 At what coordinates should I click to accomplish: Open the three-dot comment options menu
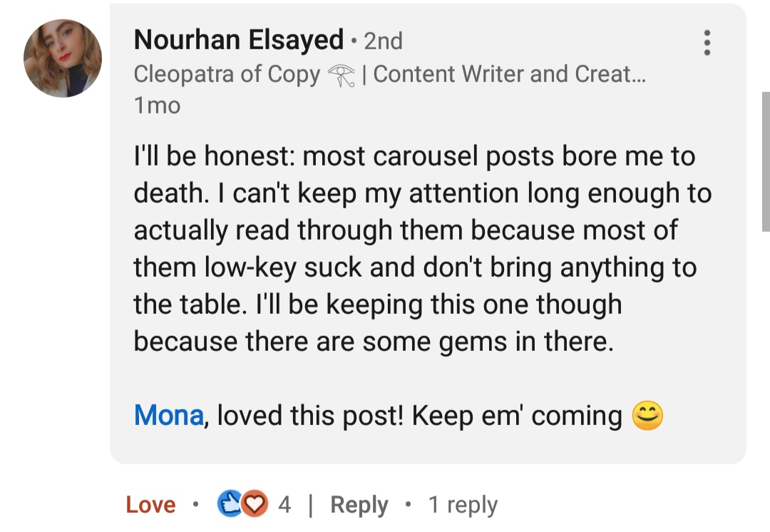(707, 43)
